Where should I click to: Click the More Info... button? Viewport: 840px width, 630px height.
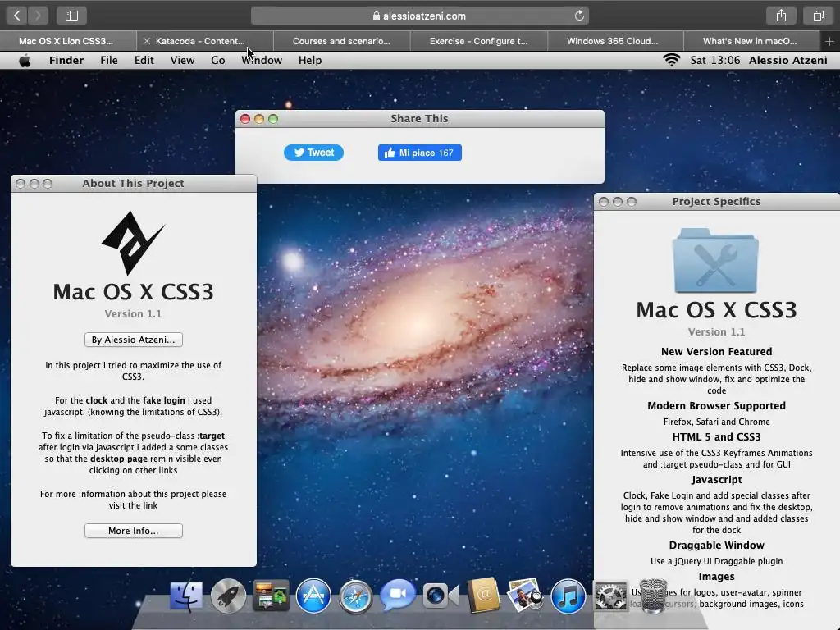134,531
